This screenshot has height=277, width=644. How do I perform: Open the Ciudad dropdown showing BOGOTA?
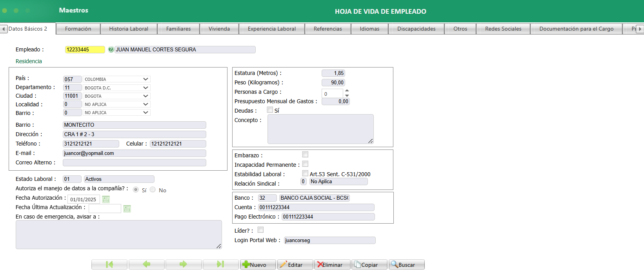tap(117, 96)
